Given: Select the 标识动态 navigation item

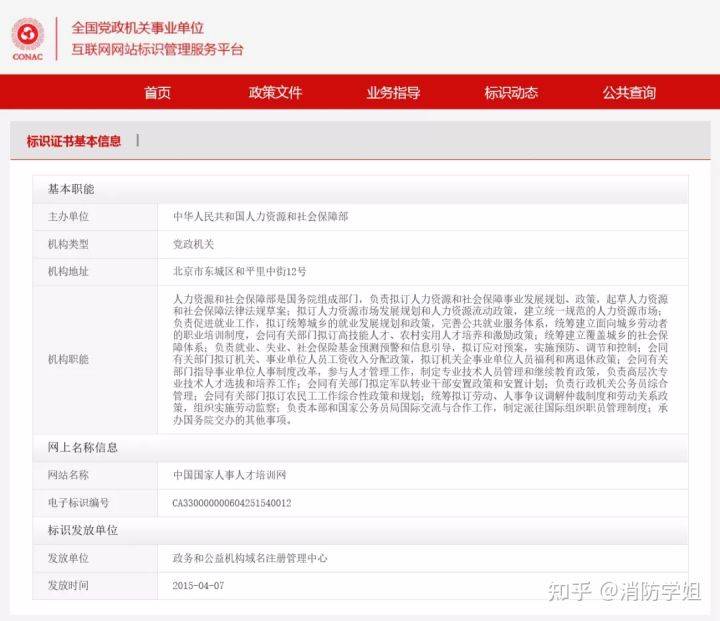Looking at the screenshot, I should [x=511, y=92].
